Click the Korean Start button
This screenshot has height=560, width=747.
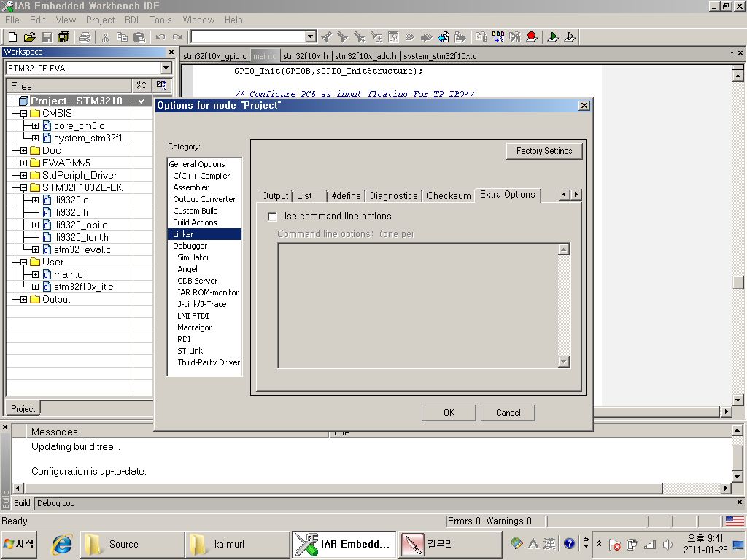pos(19,544)
